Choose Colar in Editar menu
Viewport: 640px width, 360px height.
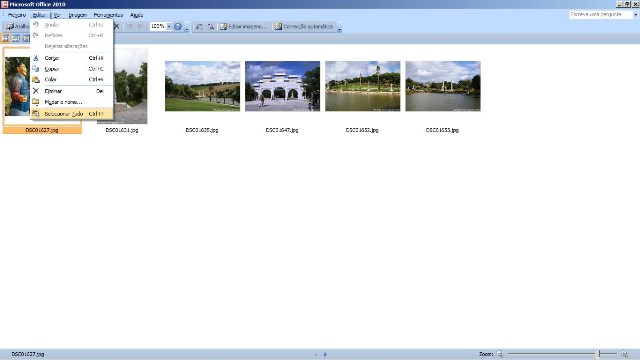71,79
